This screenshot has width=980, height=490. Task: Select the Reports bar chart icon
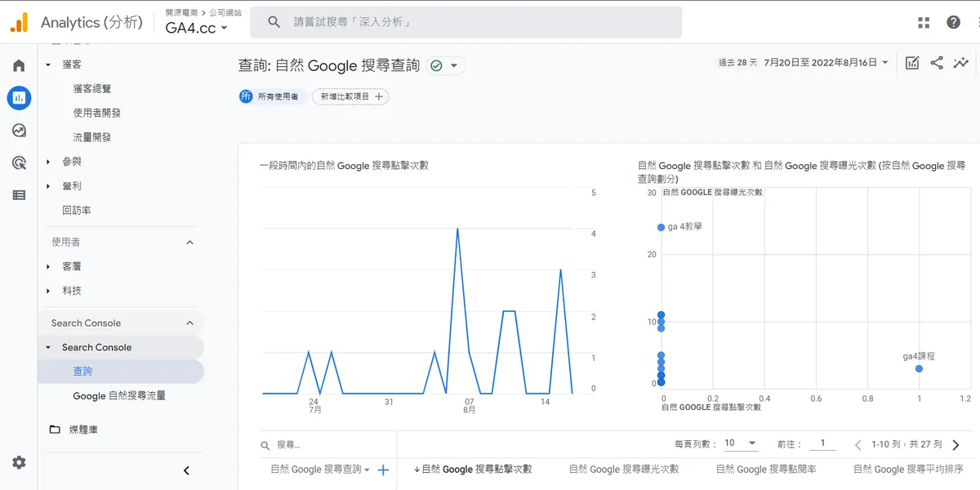coord(19,98)
